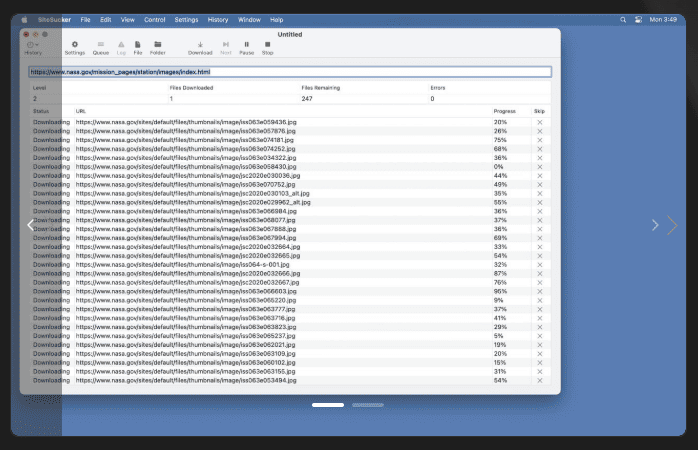Open the Settings gear in the toolbar

click(x=75, y=48)
